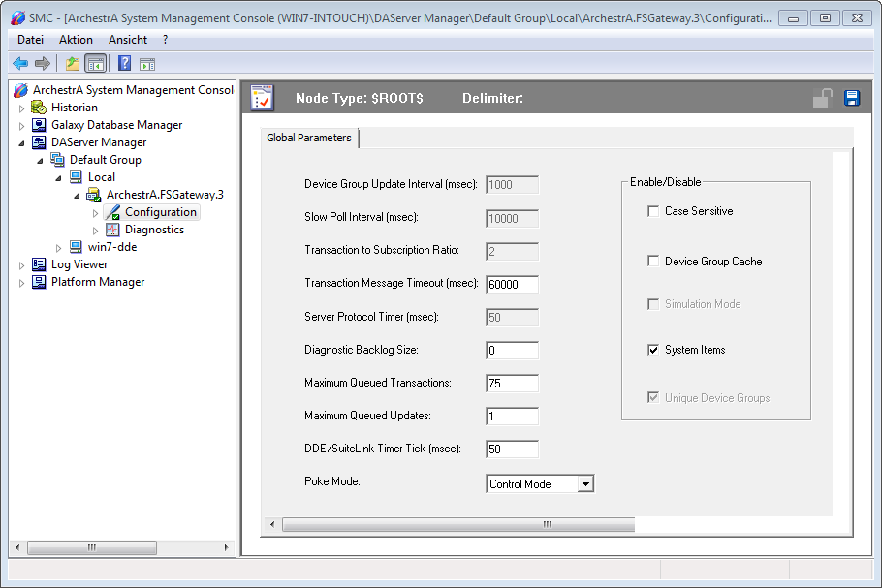The image size is (882, 588).
Task: Open the Poke Mode dropdown
Action: (x=584, y=483)
